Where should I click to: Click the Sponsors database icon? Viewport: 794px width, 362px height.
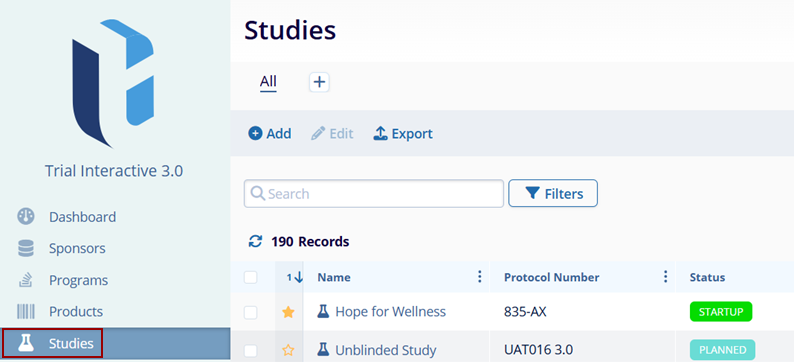(x=26, y=248)
